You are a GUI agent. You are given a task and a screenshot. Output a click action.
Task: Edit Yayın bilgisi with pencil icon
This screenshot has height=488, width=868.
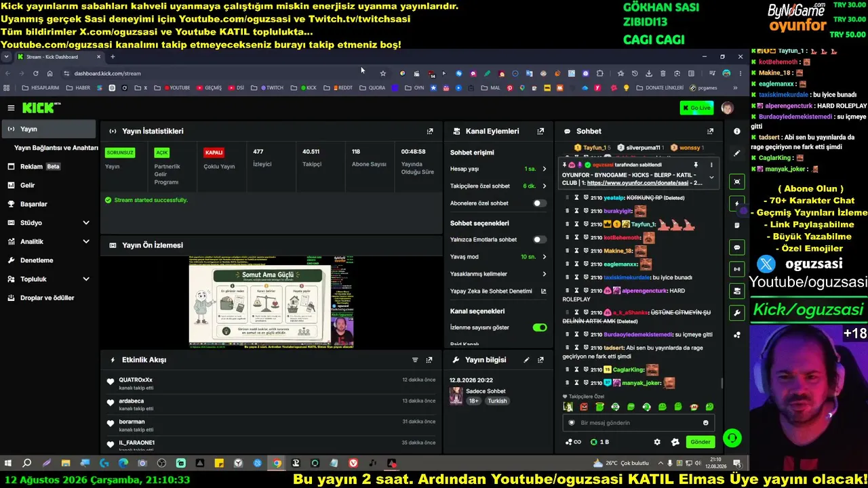coord(526,360)
